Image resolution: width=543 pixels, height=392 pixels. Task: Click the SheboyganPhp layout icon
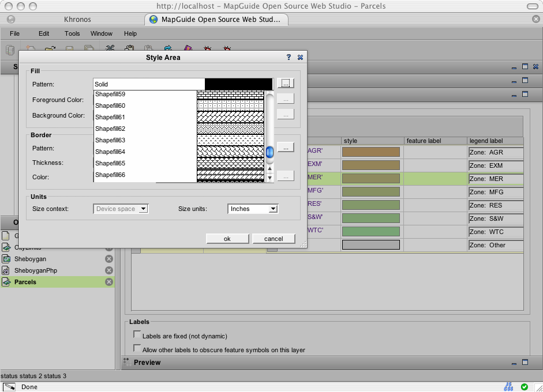(6, 270)
